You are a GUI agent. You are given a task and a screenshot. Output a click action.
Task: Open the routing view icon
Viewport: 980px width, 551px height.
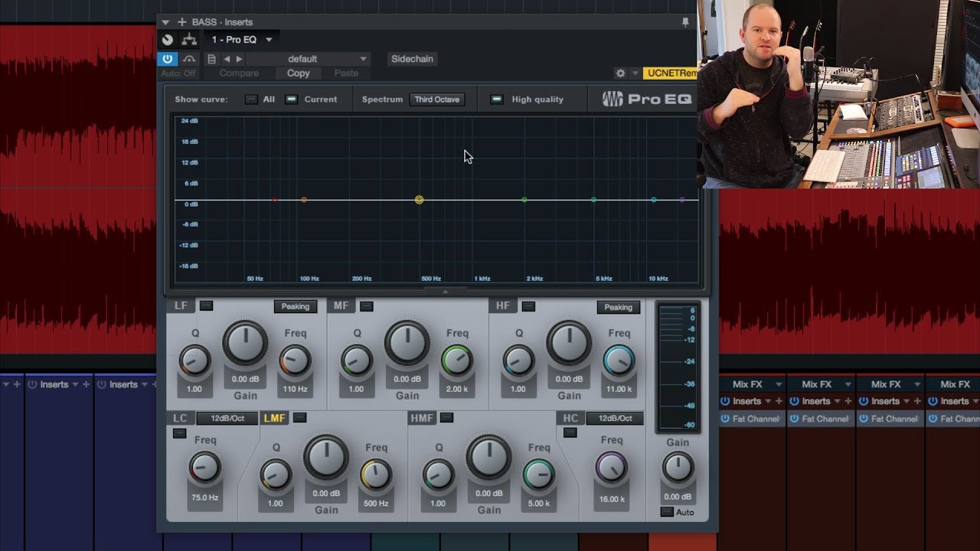point(189,40)
